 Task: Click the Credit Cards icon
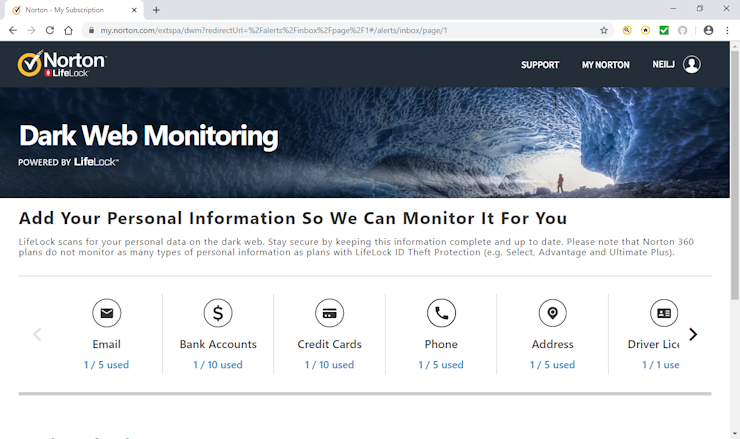pyautogui.click(x=329, y=313)
